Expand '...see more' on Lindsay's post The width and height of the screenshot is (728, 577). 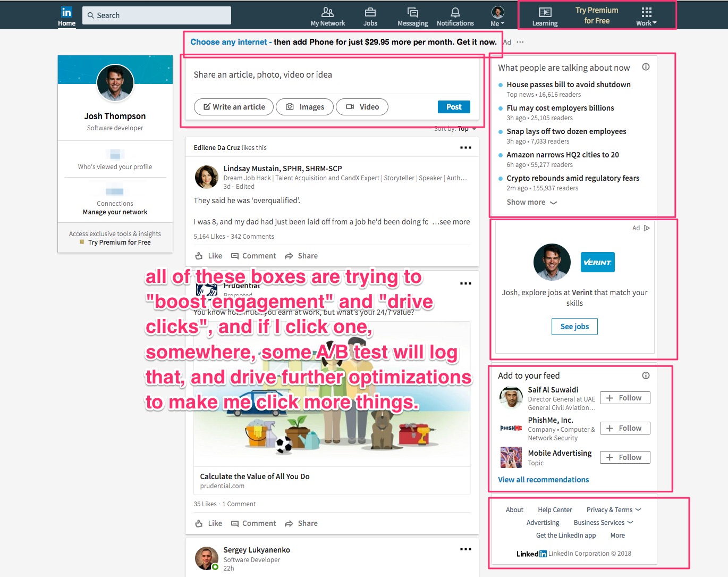[451, 222]
